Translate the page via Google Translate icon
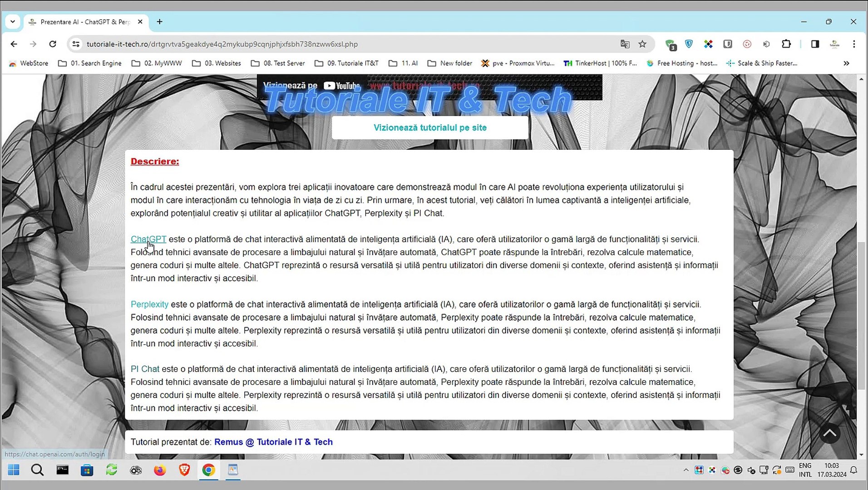The image size is (868, 490). pos(625,44)
